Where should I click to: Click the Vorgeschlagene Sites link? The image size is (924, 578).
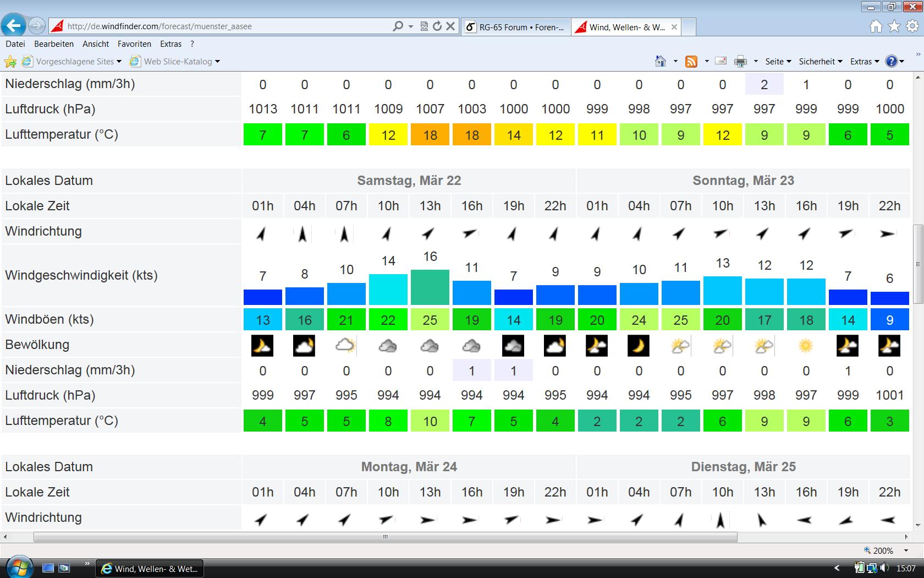tap(75, 62)
